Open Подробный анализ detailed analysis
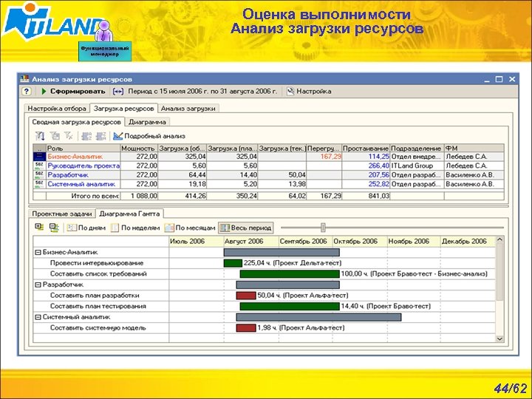 coord(149,136)
